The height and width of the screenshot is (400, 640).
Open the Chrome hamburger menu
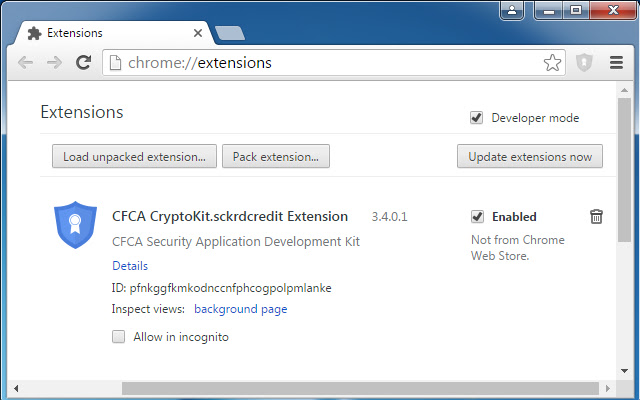[x=616, y=62]
